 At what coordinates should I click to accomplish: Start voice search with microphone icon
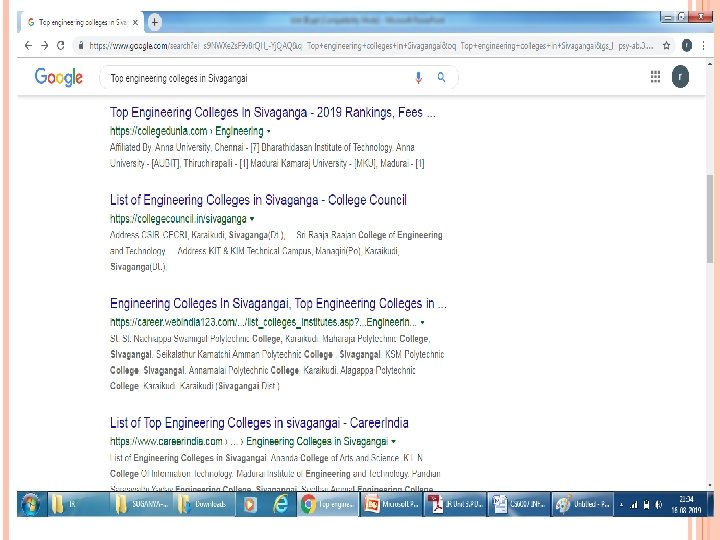coord(418,78)
